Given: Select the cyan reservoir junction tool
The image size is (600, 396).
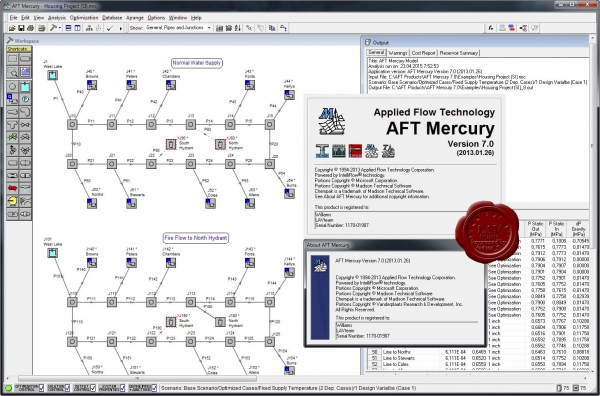Looking at the screenshot, I should (x=25, y=86).
